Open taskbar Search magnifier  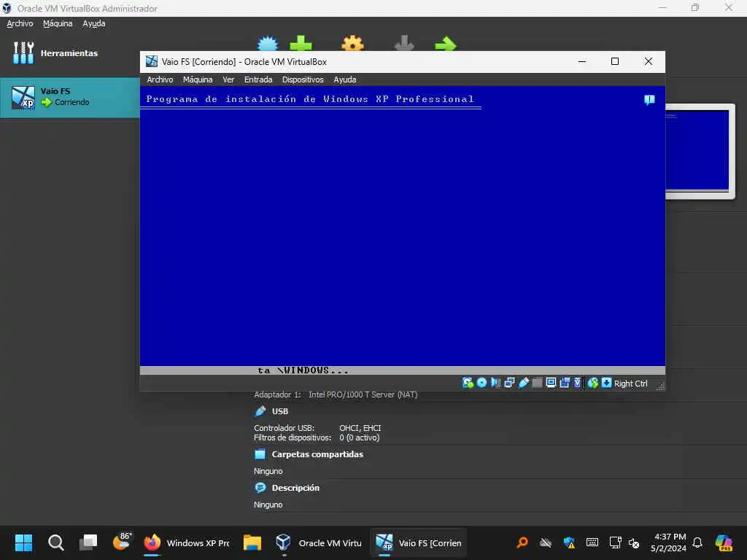coord(55,542)
